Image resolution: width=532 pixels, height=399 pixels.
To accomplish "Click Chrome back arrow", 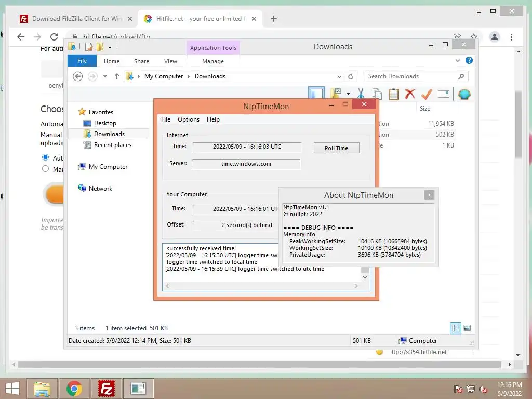I will [21, 37].
